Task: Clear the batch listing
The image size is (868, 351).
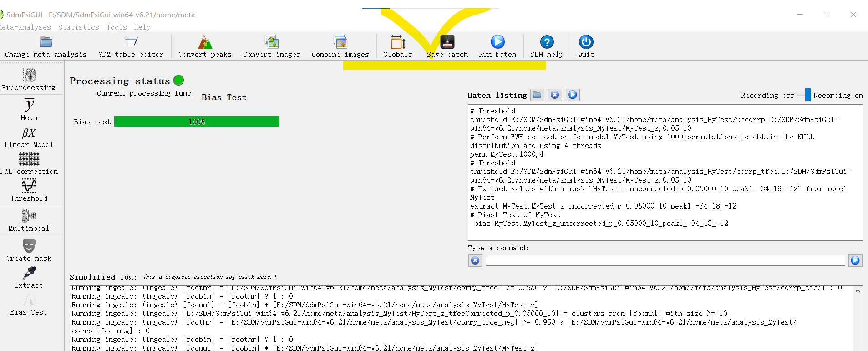Action: coord(555,95)
